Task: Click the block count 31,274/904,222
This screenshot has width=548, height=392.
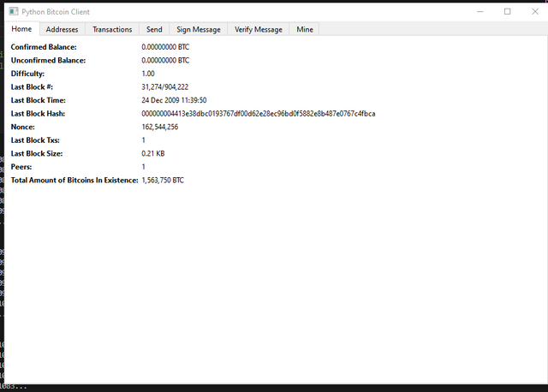Action: [x=165, y=86]
